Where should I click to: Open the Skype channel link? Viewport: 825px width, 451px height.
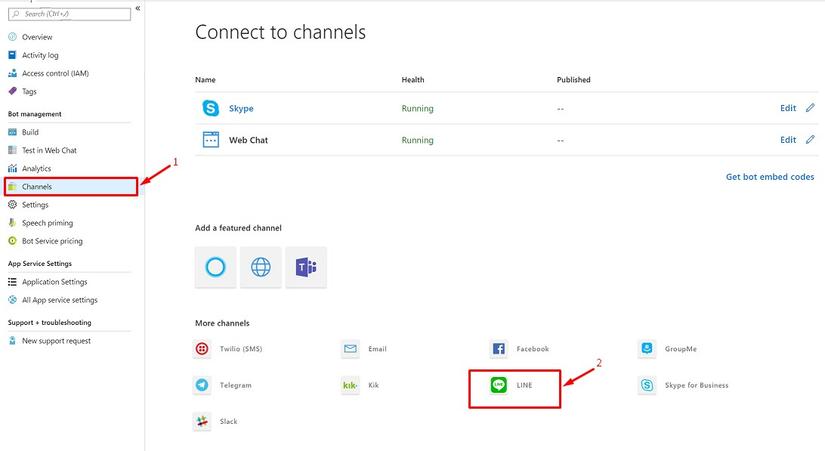(x=241, y=108)
